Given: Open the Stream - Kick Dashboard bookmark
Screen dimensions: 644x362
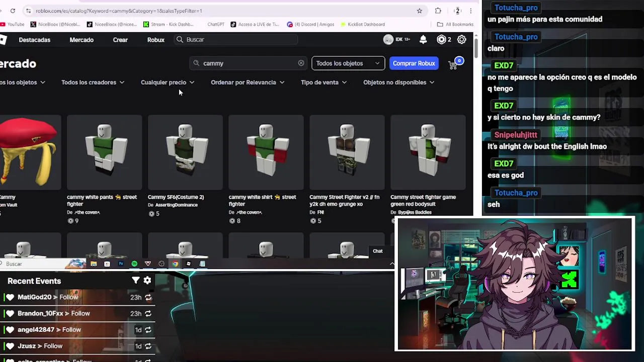Looking at the screenshot, I should pyautogui.click(x=168, y=24).
